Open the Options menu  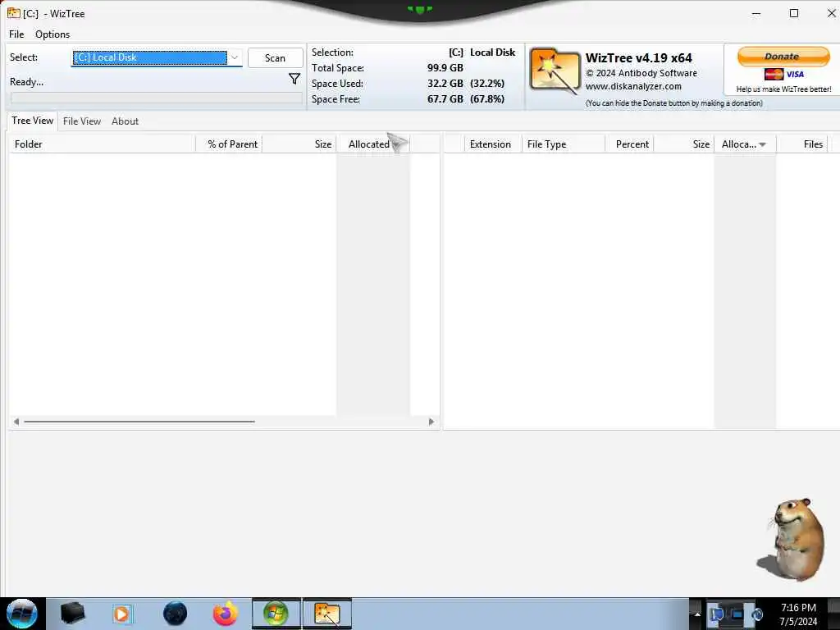52,34
